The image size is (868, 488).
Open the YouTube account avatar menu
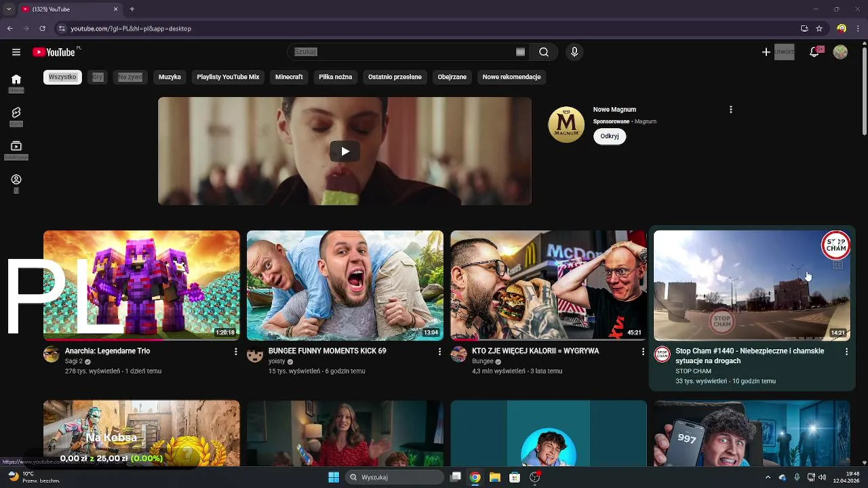click(x=840, y=52)
